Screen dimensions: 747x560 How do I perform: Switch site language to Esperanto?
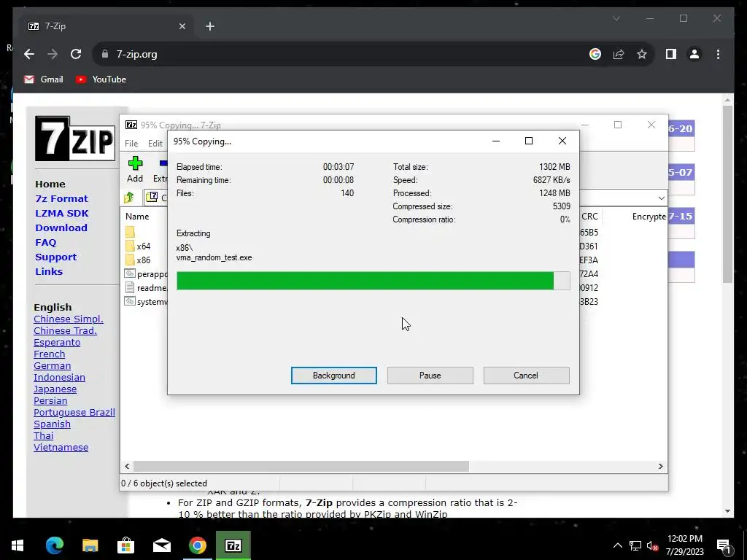(x=57, y=343)
